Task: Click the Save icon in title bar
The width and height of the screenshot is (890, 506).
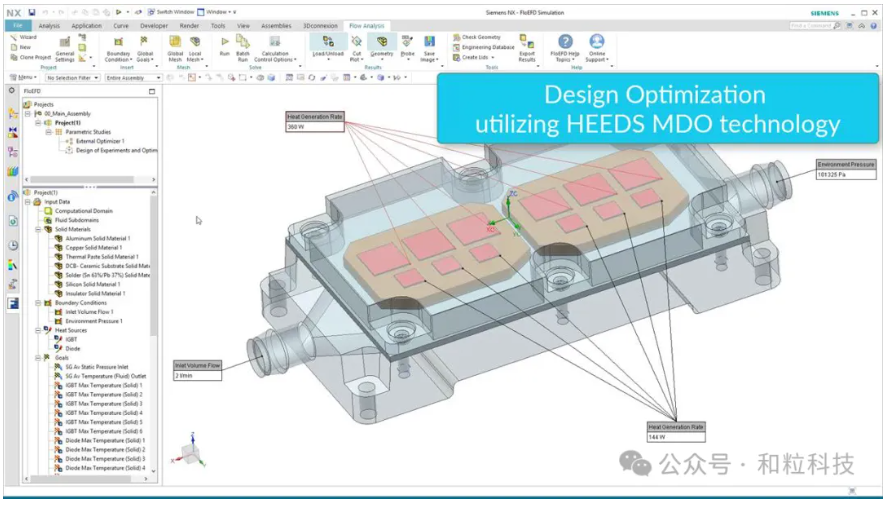Action: click(32, 11)
